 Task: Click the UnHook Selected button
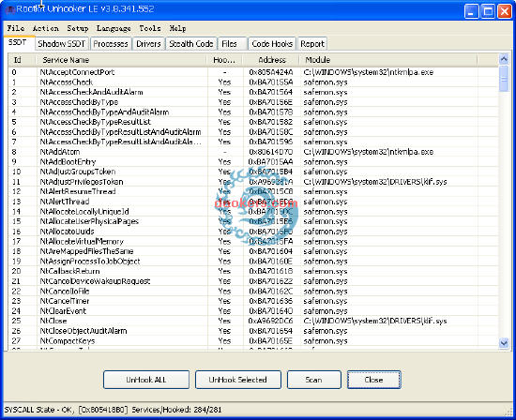tap(238, 380)
